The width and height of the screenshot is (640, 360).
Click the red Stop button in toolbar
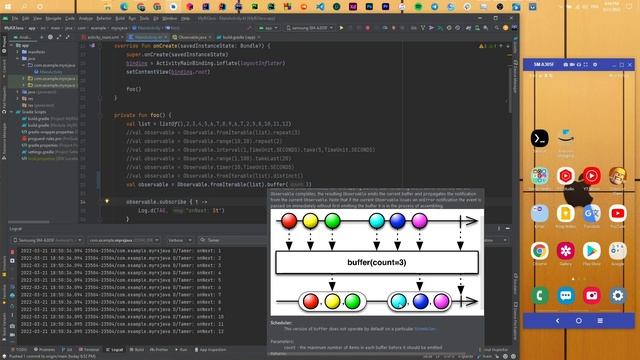click(367, 28)
